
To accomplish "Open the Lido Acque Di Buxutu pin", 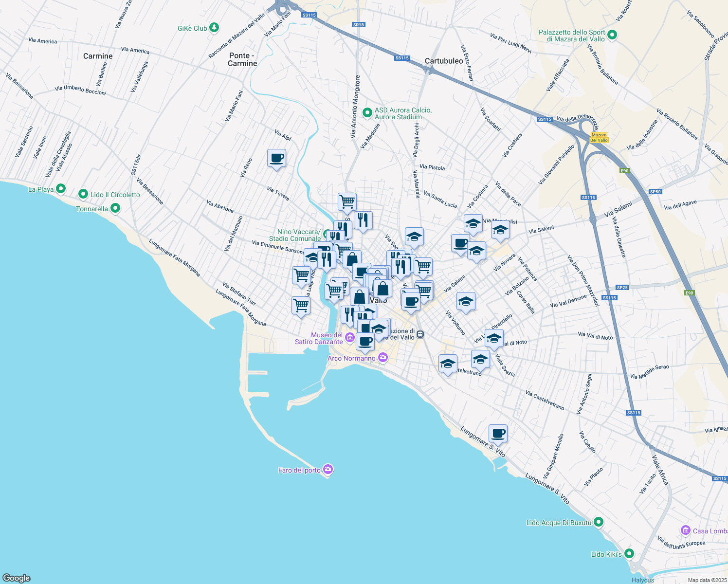I will (599, 522).
